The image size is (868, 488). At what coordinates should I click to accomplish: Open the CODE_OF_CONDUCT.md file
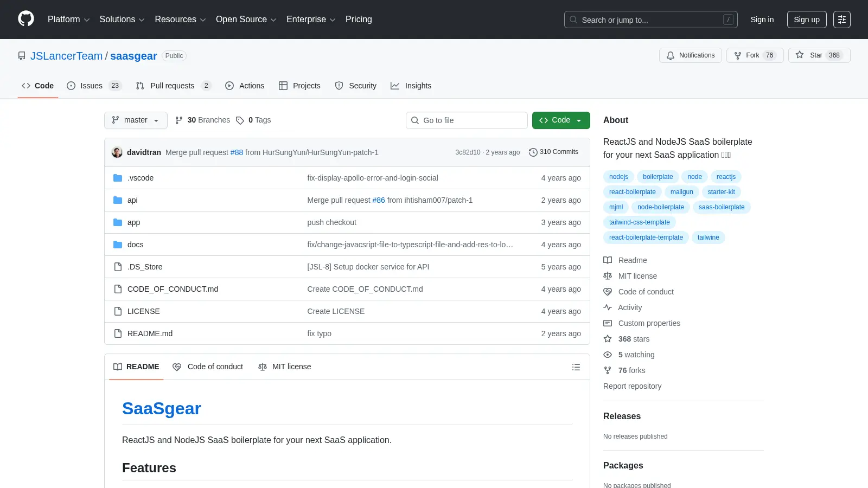pos(173,289)
